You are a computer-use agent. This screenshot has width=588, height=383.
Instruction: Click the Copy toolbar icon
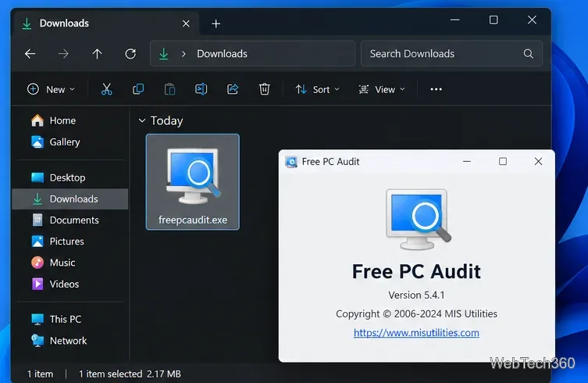click(x=138, y=89)
